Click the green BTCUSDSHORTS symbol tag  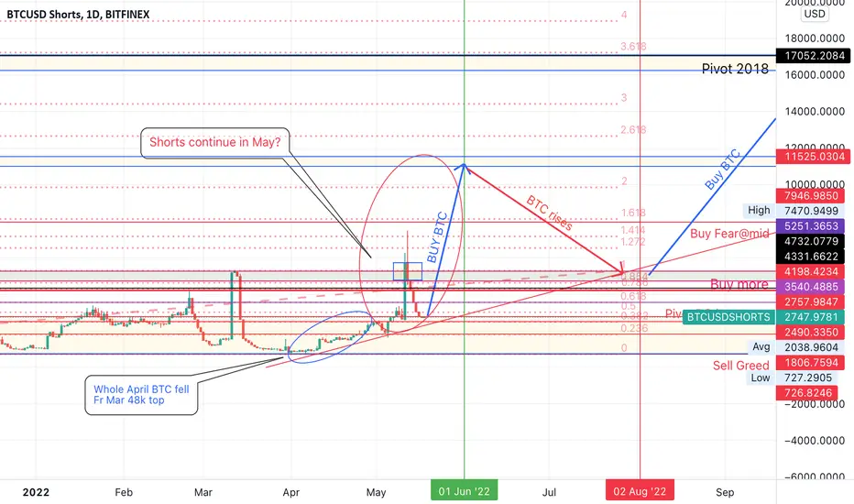point(728,317)
